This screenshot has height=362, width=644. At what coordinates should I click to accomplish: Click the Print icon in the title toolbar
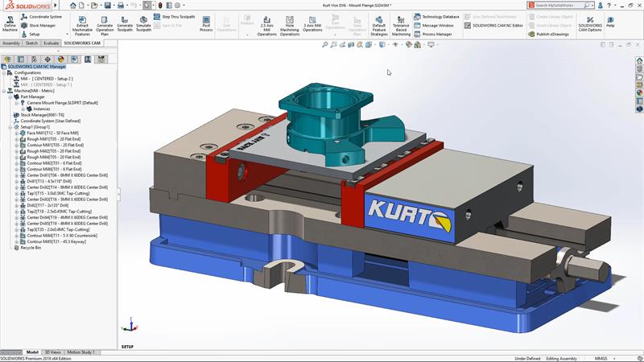120,6
